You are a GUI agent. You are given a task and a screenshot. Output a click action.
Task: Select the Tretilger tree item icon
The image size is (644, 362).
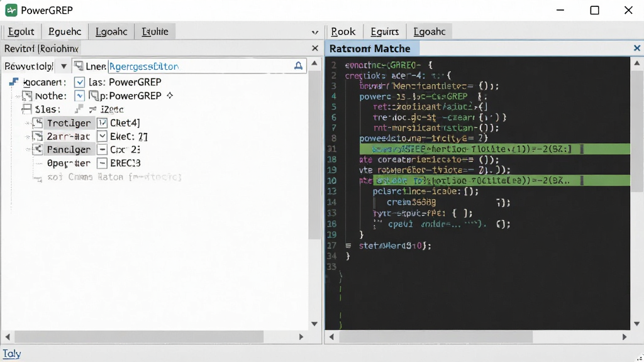37,123
